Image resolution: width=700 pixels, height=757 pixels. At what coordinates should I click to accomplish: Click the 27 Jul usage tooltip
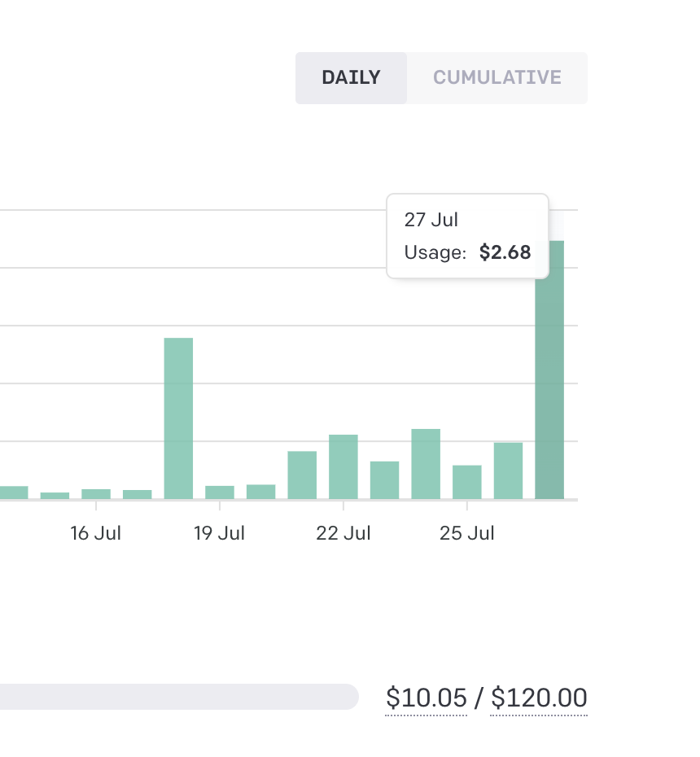coord(467,236)
